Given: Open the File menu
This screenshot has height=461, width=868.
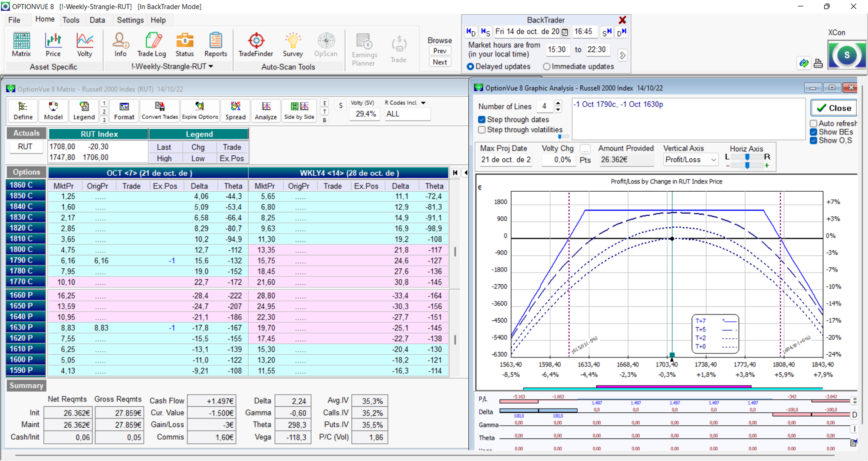Looking at the screenshot, I should click(x=14, y=20).
